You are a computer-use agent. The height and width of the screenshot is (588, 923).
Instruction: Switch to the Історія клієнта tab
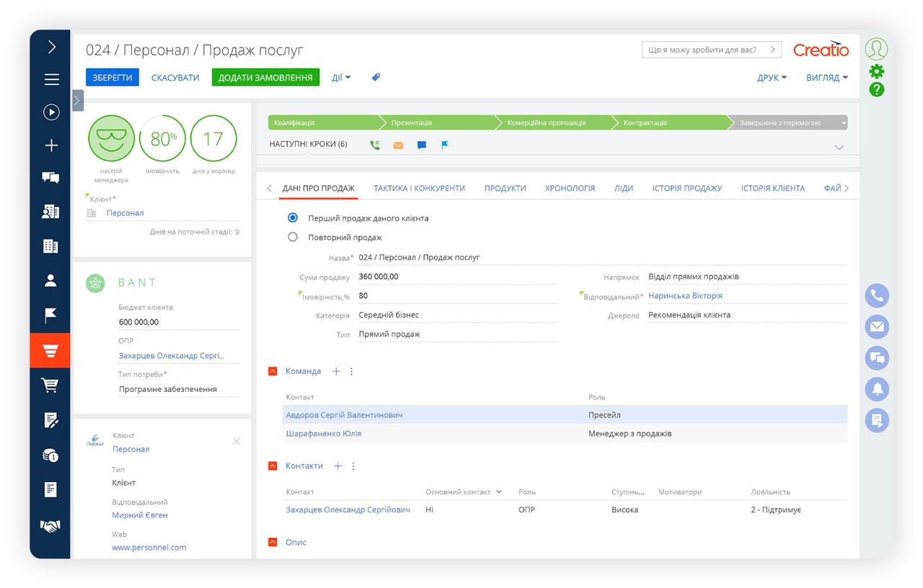pyautogui.click(x=773, y=188)
